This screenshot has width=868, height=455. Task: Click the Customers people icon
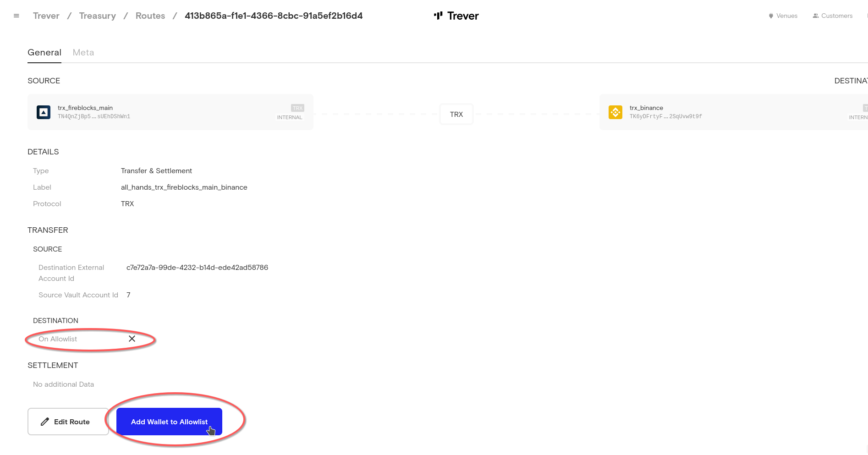pos(815,16)
